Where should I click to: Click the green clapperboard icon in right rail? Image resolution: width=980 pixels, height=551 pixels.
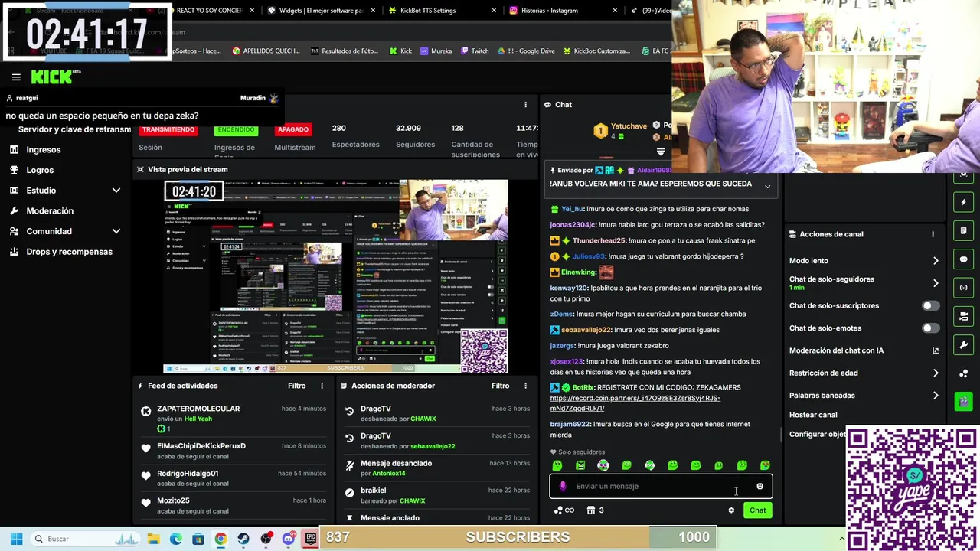pos(963,401)
